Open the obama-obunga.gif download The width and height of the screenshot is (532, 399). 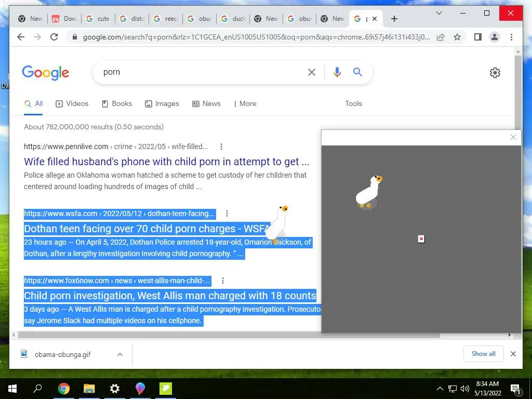tap(63, 354)
